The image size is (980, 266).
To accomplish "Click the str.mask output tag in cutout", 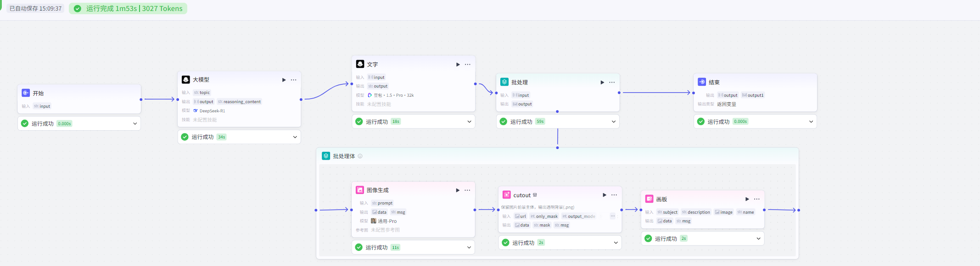I will click(542, 225).
